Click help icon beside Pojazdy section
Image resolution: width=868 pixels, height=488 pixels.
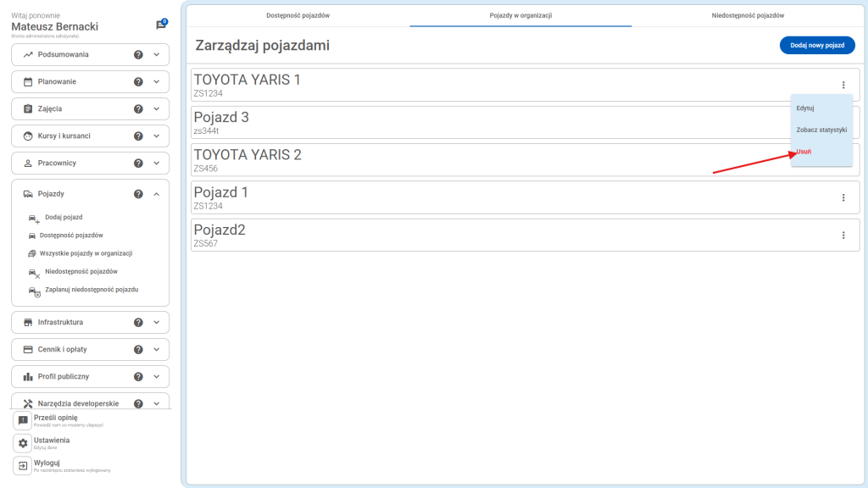point(138,194)
